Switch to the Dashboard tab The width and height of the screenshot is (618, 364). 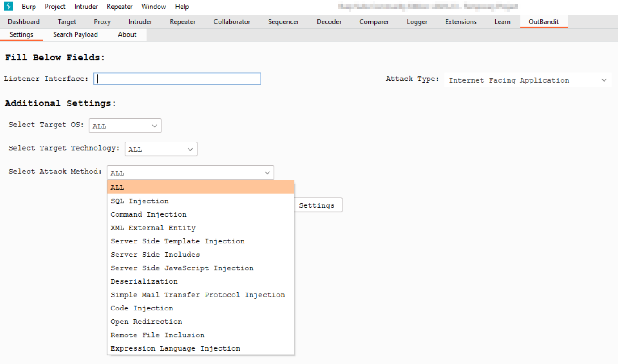pyautogui.click(x=24, y=21)
